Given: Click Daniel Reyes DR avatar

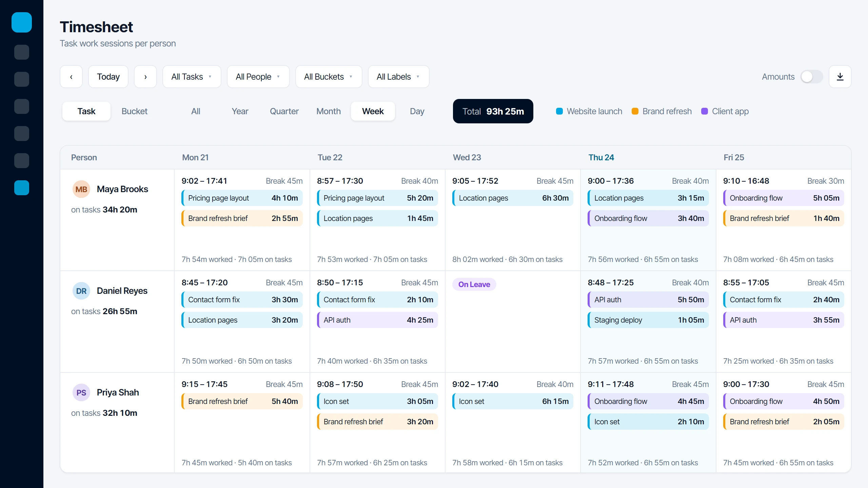Looking at the screenshot, I should (x=81, y=291).
